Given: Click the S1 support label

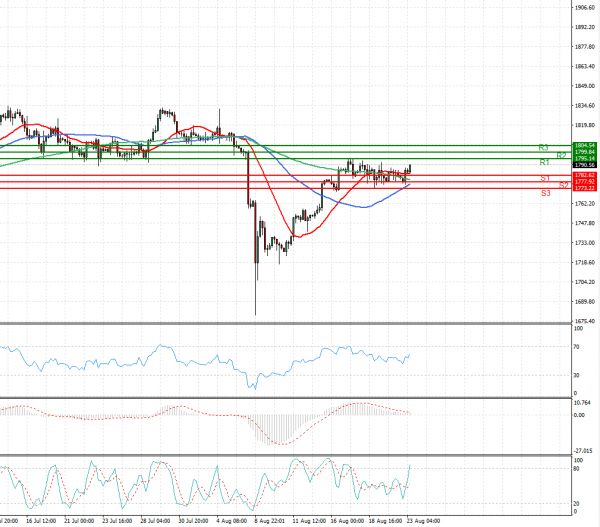Looking at the screenshot, I should click(x=545, y=178).
